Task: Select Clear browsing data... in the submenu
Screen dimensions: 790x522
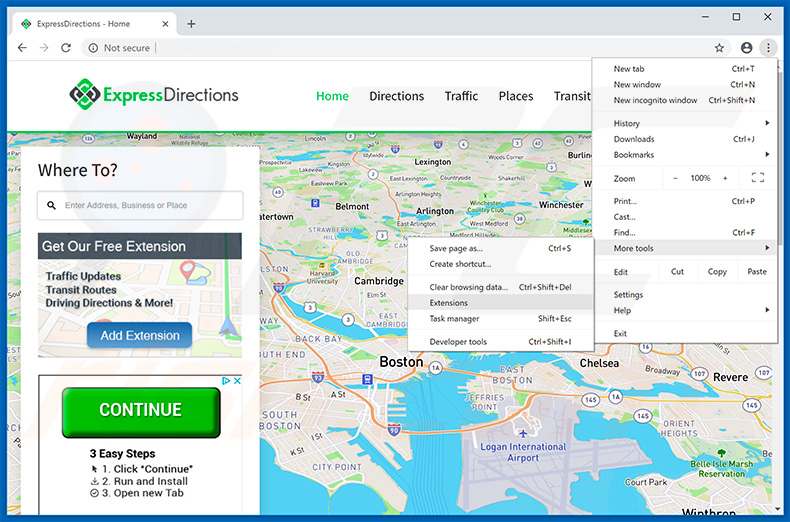Action: [x=501, y=287]
